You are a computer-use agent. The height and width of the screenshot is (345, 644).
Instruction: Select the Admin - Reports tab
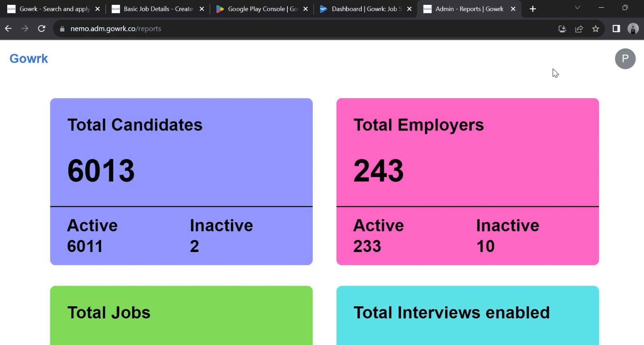click(469, 9)
